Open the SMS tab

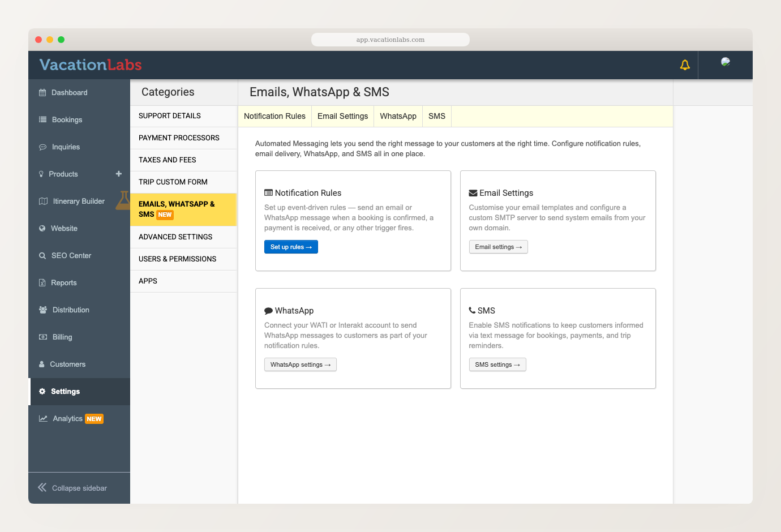[437, 116]
